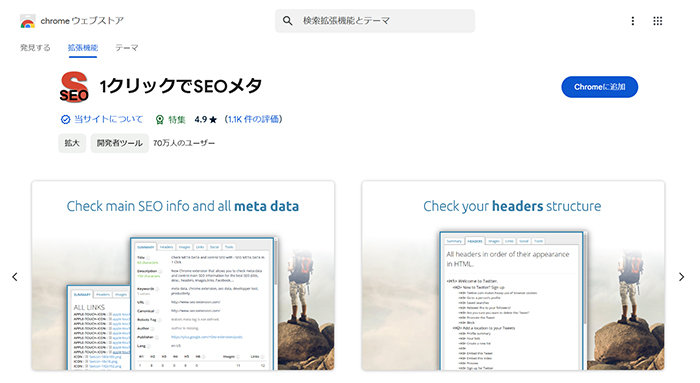
Task: Open the meta data screenshot thumbnail
Action: [x=183, y=275]
